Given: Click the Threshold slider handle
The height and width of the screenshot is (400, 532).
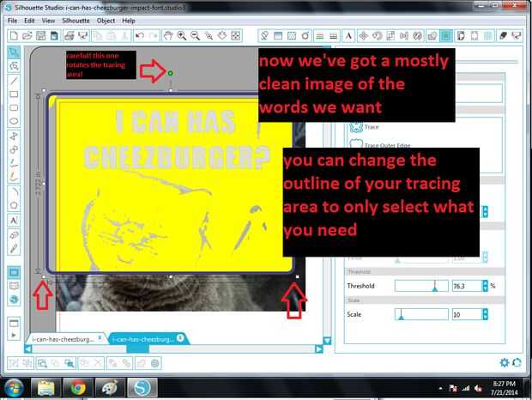Looking at the screenshot, I should (x=435, y=288).
